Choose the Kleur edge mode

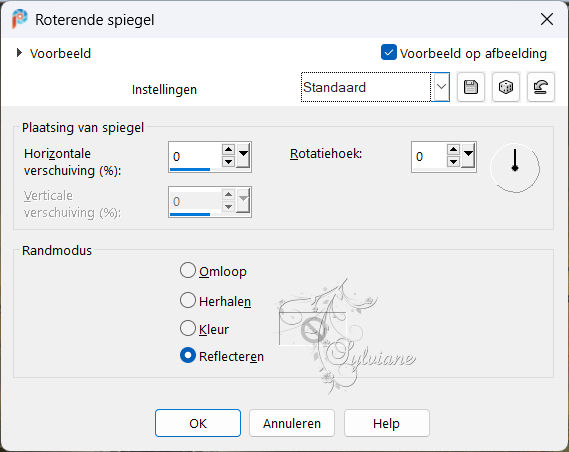pyautogui.click(x=188, y=328)
